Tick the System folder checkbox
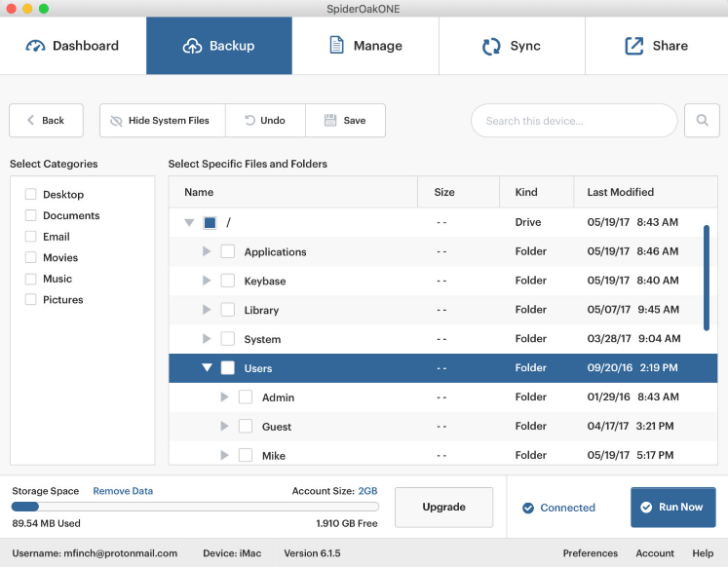Image resolution: width=728 pixels, height=567 pixels. tap(227, 339)
